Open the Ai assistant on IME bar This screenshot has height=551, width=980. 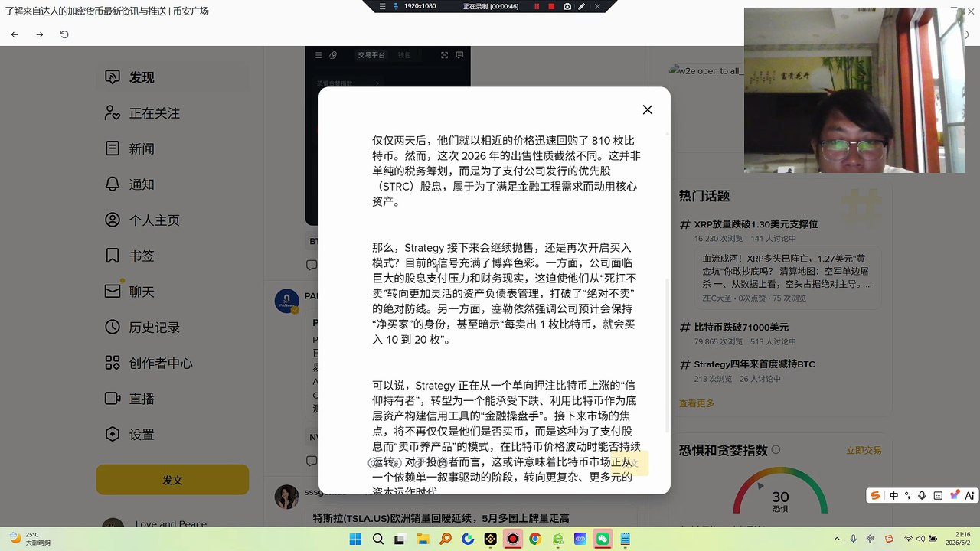(x=969, y=496)
